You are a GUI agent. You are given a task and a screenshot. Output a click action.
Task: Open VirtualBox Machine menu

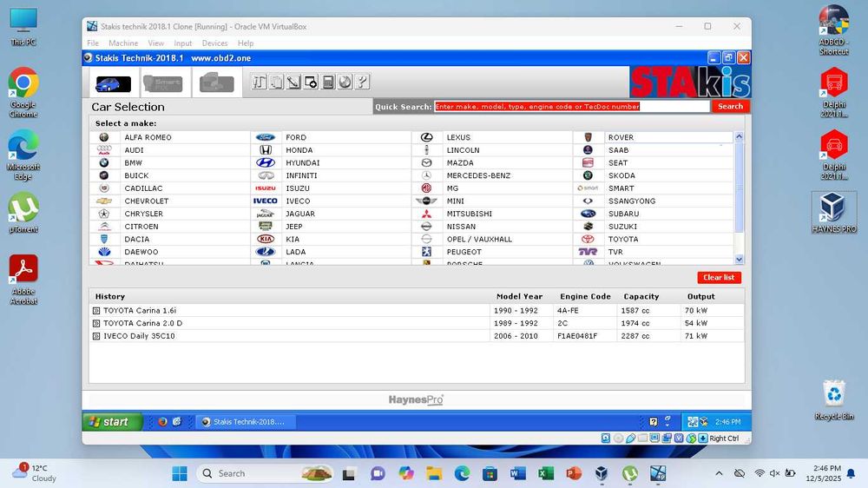(x=123, y=43)
